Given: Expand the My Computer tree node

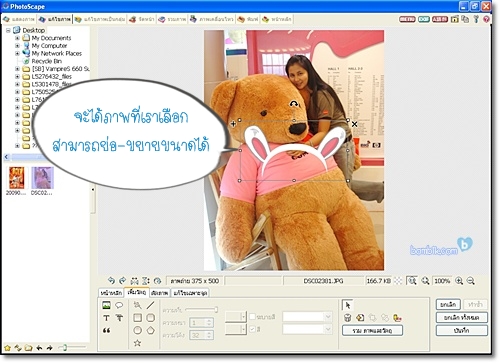Looking at the screenshot, I should click(17, 46).
